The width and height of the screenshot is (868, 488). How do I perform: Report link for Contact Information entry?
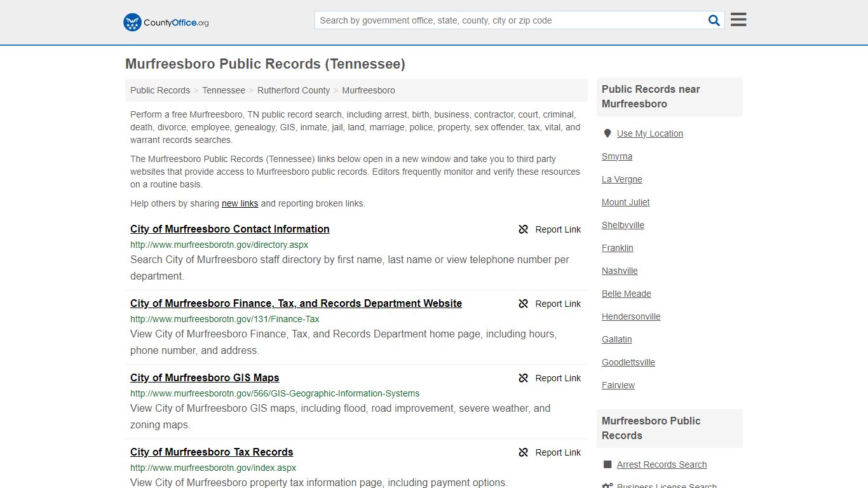click(x=558, y=229)
